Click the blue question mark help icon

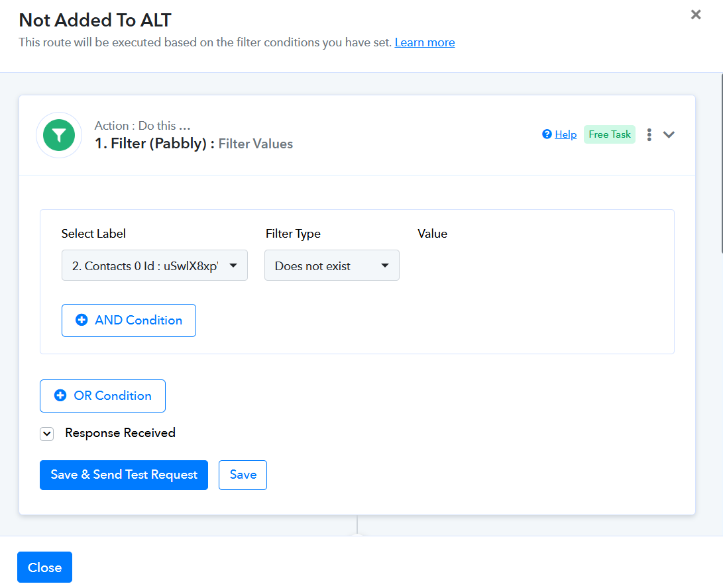pos(547,134)
